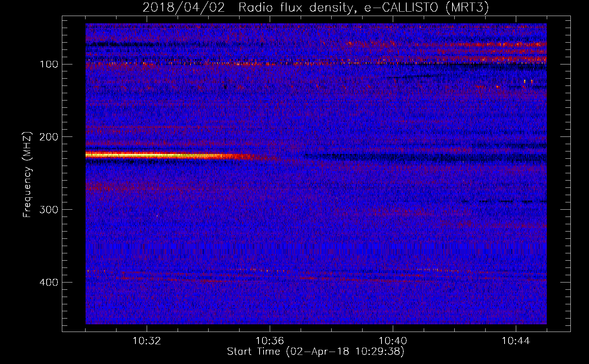Click the 10:32 time tick label

coord(147,341)
